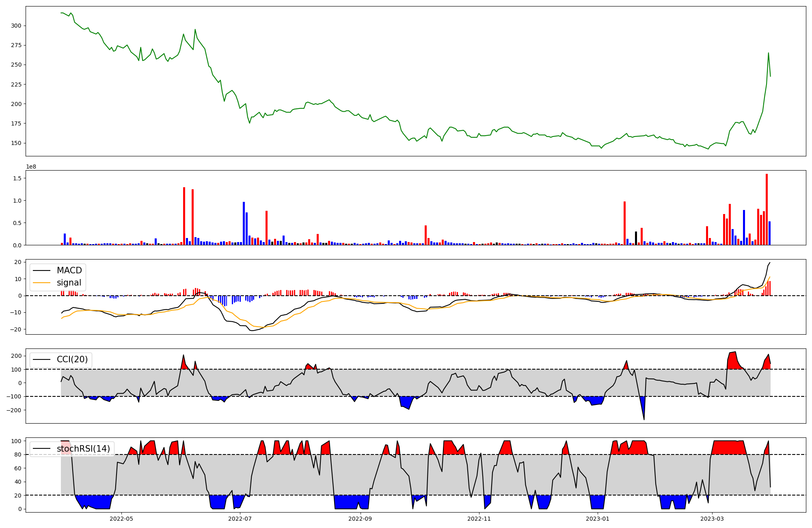The height and width of the screenshot is (528, 812).
Task: Click the −20 MACD axis tick label
Action: tap(15, 329)
